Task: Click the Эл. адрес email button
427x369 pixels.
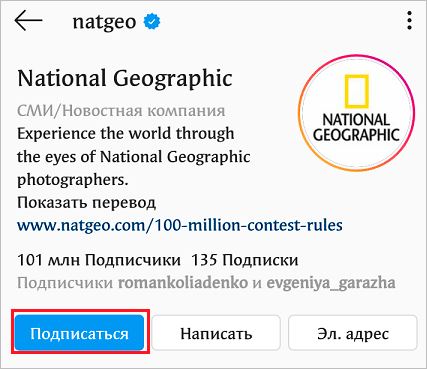Action: [353, 333]
